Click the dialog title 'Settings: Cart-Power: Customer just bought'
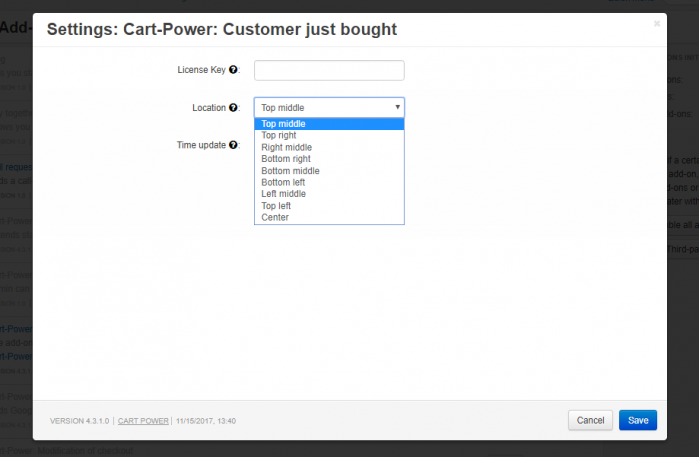700x457 pixels. [x=222, y=29]
